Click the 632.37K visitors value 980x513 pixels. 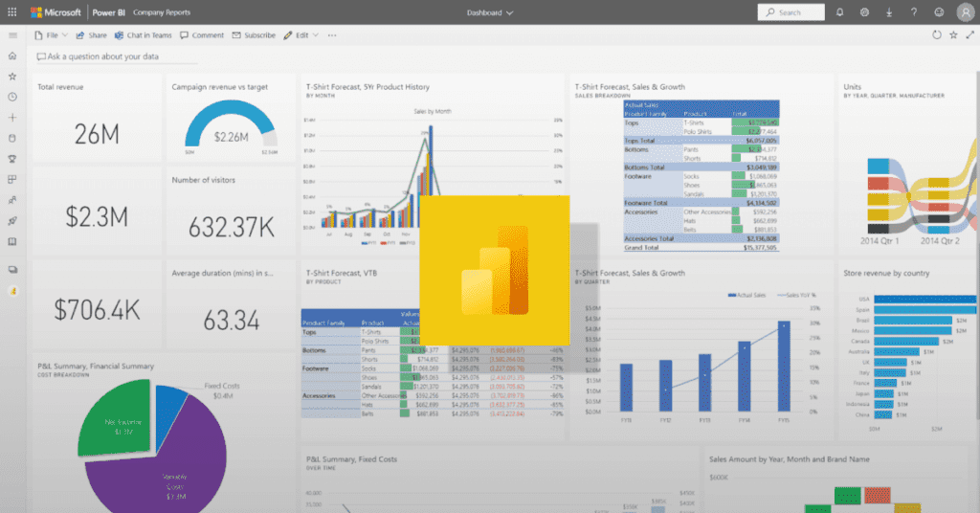coord(232,228)
